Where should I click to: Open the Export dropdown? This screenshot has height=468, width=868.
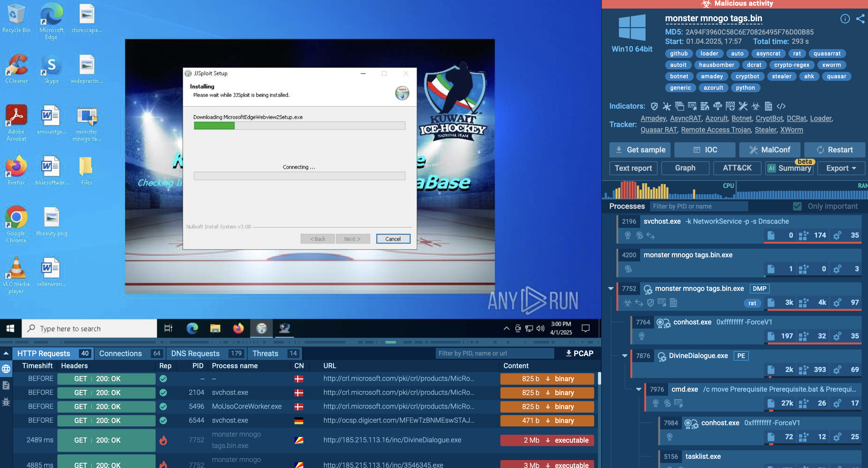(841, 168)
